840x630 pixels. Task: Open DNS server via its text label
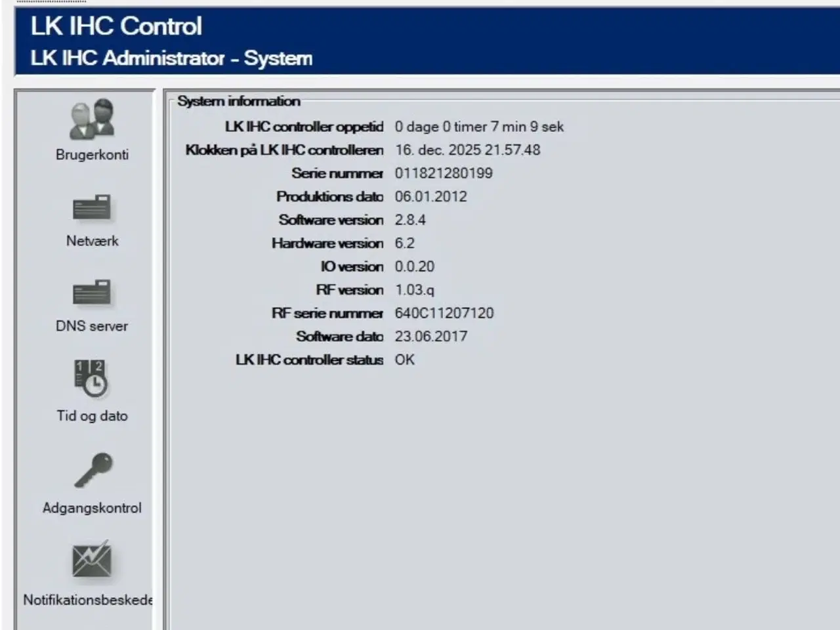[x=91, y=326]
